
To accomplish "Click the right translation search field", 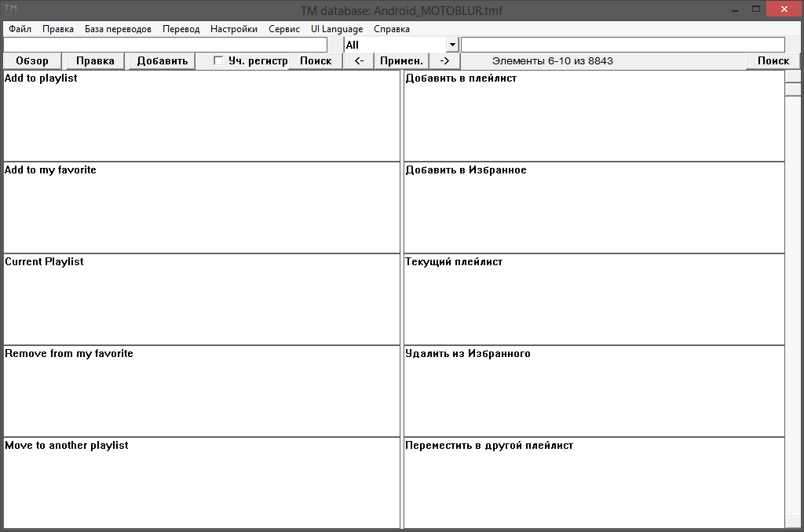I will click(x=623, y=45).
